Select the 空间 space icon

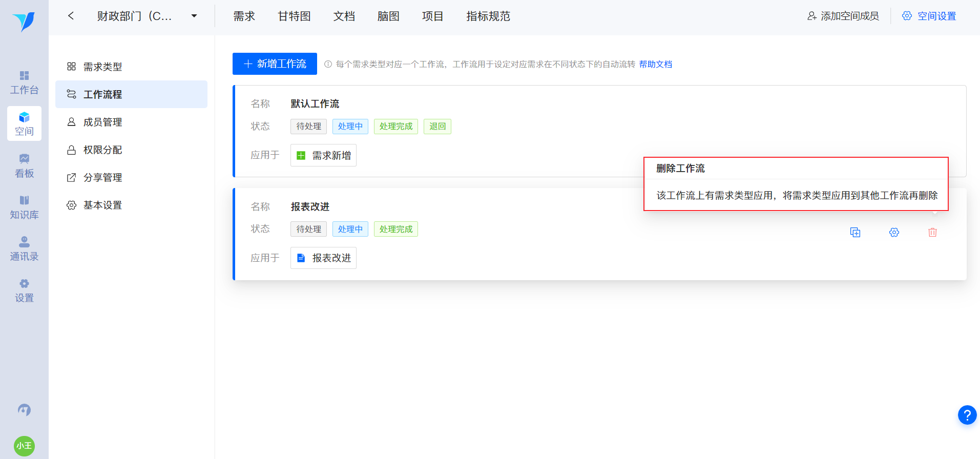click(24, 124)
